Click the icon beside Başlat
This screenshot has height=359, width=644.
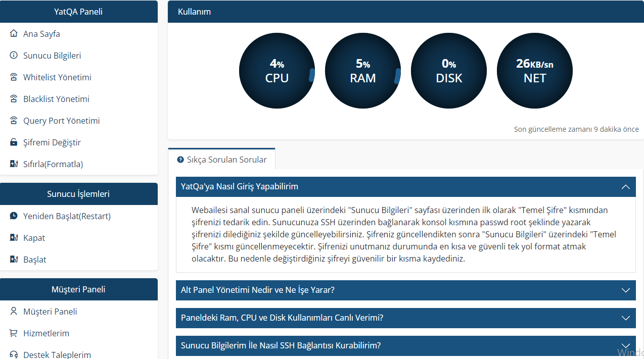click(14, 260)
